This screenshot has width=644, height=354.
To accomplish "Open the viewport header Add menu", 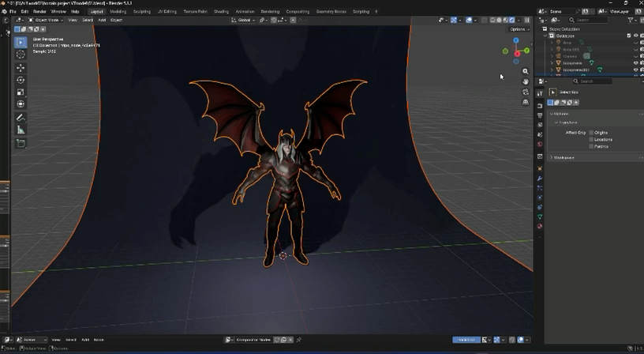I will pyautogui.click(x=102, y=20).
